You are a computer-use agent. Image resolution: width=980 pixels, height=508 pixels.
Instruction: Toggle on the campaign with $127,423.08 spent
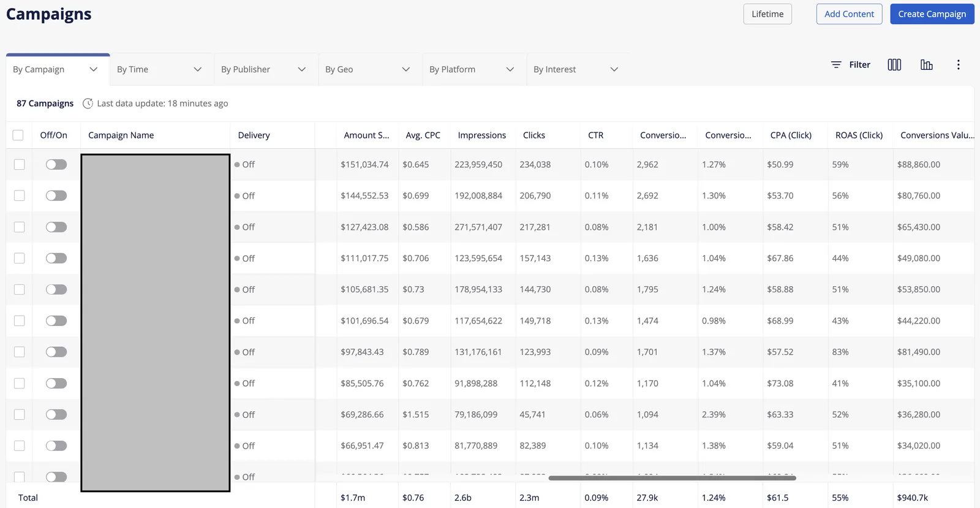56,227
